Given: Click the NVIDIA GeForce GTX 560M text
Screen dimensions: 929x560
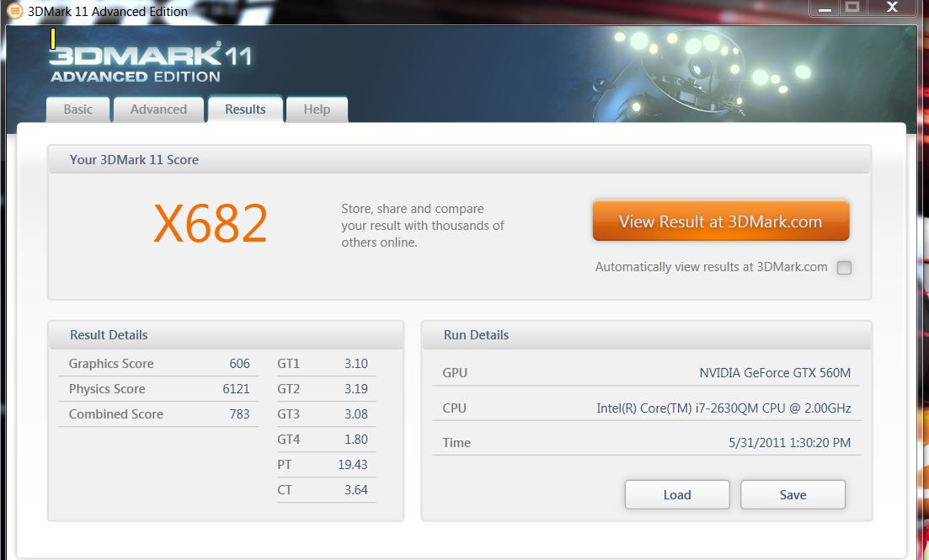Looking at the screenshot, I should pos(775,373).
